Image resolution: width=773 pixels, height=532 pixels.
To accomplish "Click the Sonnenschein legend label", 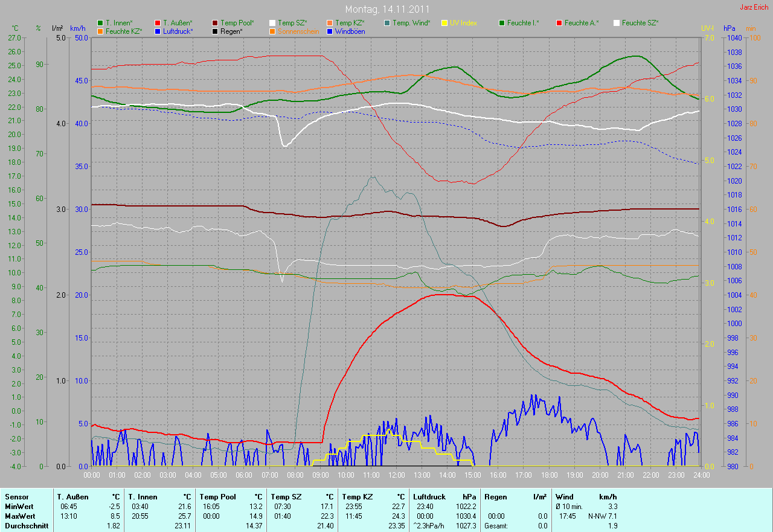I will (x=298, y=31).
